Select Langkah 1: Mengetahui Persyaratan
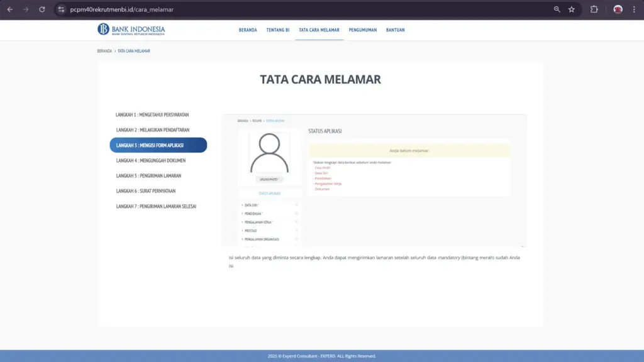The height and width of the screenshot is (362, 644). 152,115
